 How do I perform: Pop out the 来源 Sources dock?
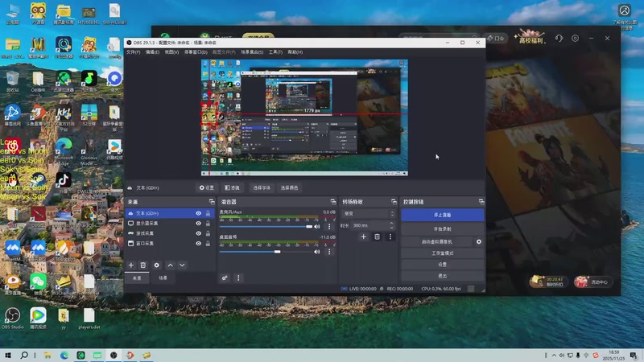coord(212,202)
